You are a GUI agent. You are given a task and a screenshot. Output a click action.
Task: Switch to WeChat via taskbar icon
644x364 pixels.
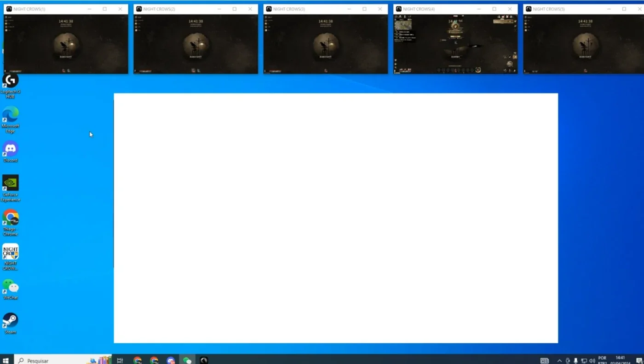point(187,360)
